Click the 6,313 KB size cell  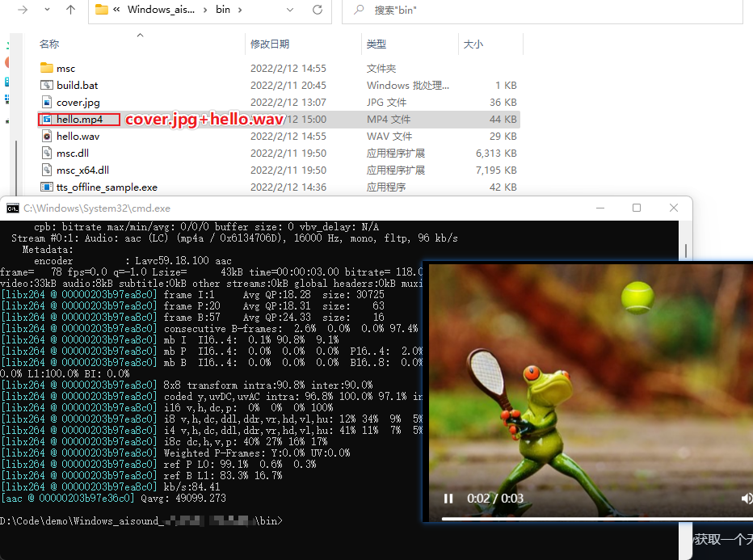496,154
